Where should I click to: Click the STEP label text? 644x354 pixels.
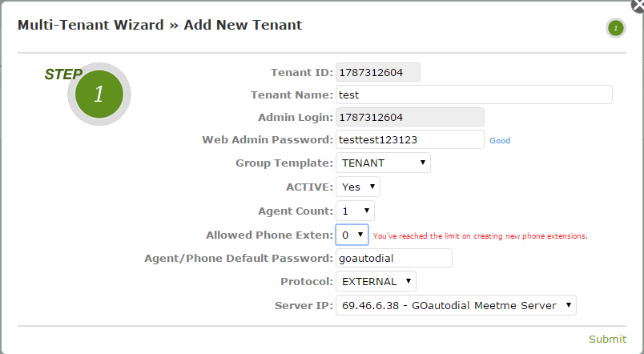click(63, 74)
